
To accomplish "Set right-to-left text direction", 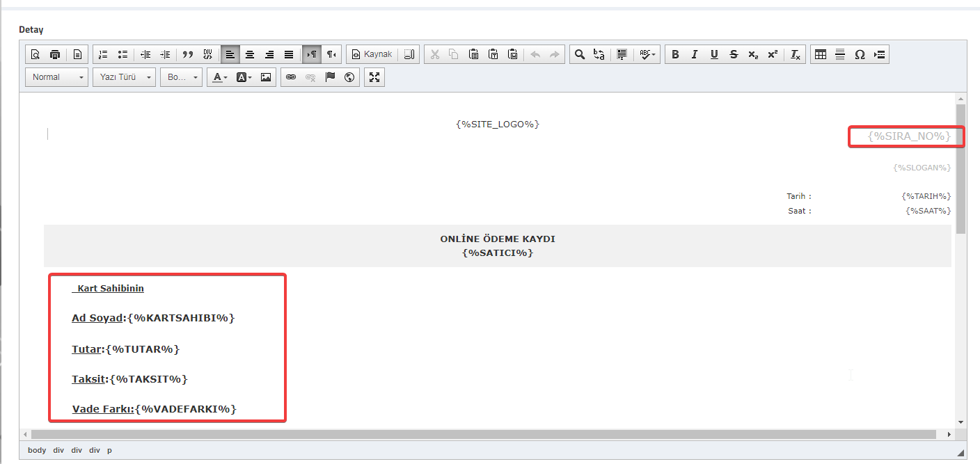I will (331, 54).
